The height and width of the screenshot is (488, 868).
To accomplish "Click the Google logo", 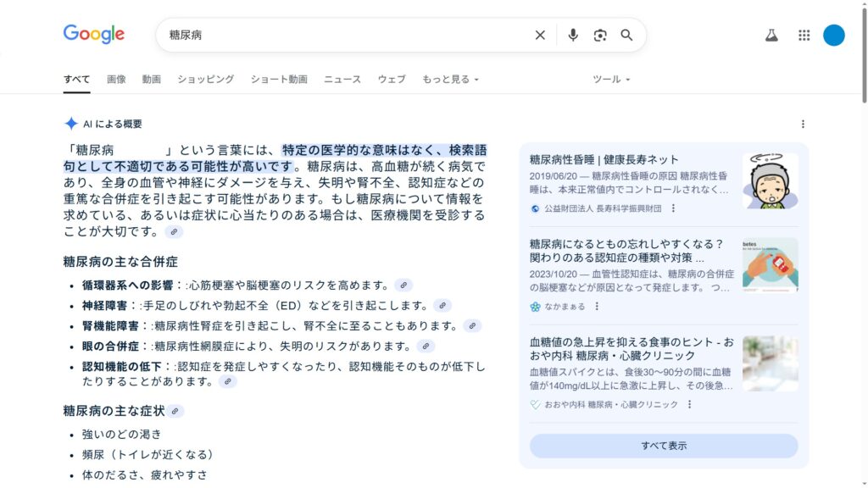I will 94,35.
